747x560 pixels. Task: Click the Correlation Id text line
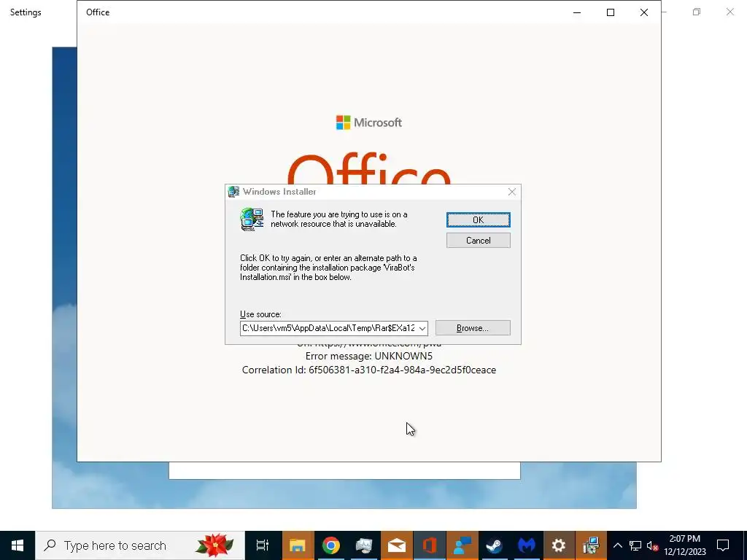coord(368,370)
